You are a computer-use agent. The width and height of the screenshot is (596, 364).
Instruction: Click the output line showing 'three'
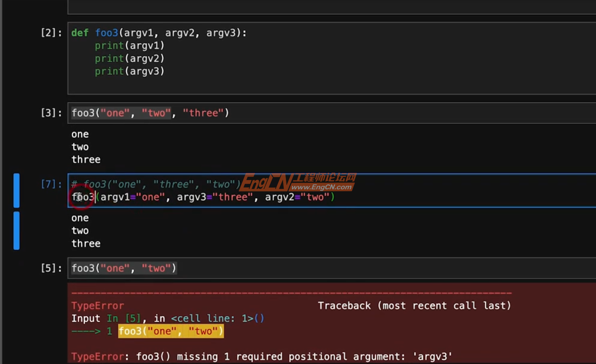coord(86,159)
